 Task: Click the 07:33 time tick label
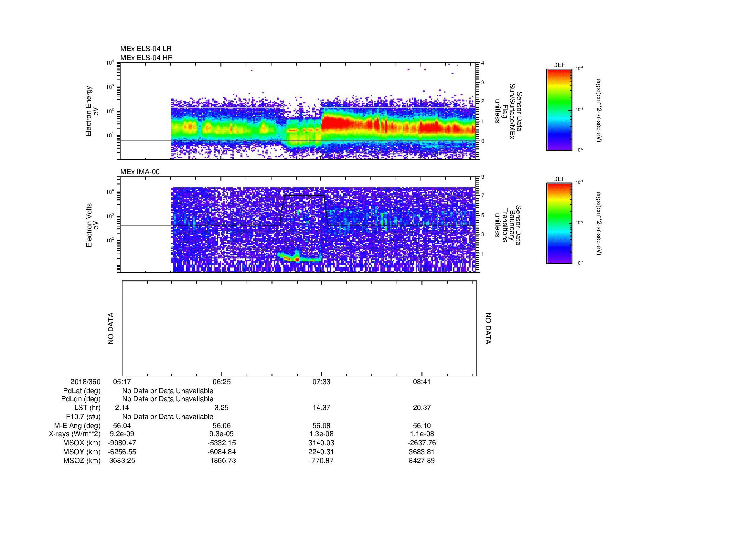pos(322,382)
